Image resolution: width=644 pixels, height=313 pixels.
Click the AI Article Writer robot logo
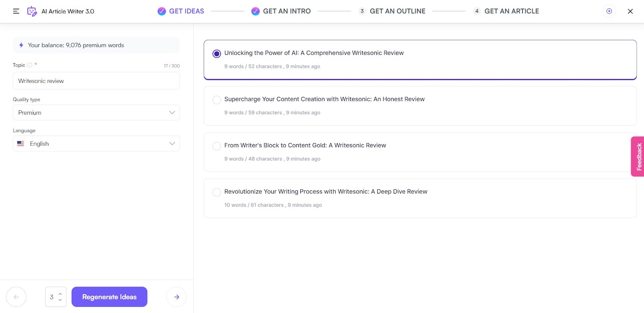pyautogui.click(x=32, y=11)
